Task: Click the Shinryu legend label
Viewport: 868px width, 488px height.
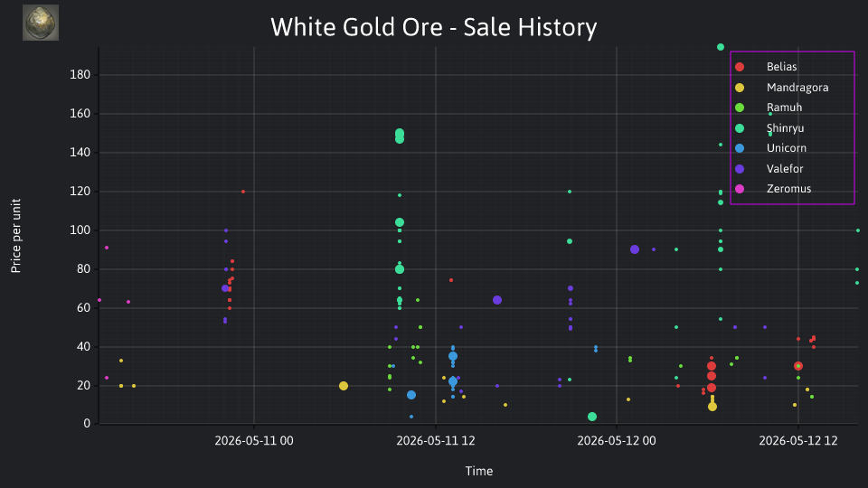Action: [785, 128]
